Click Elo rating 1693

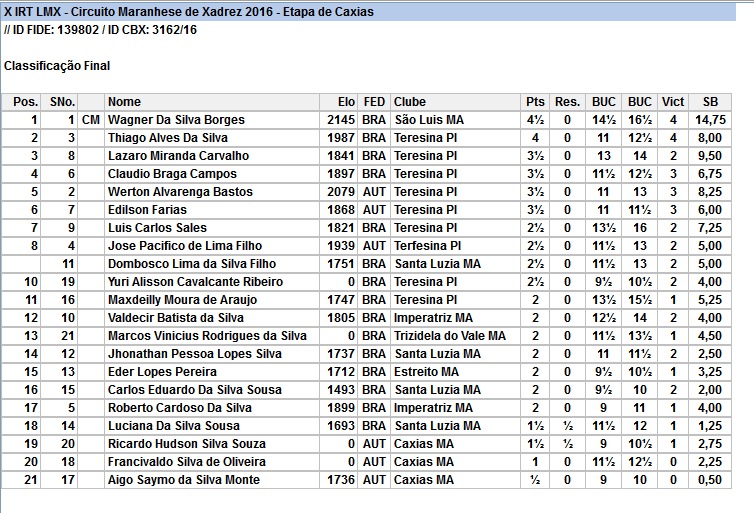coord(341,426)
